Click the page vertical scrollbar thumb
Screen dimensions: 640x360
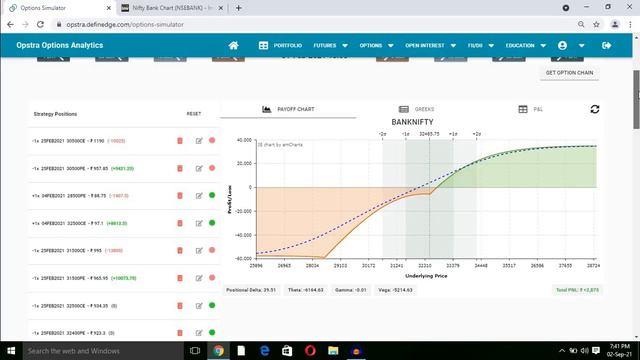636,100
